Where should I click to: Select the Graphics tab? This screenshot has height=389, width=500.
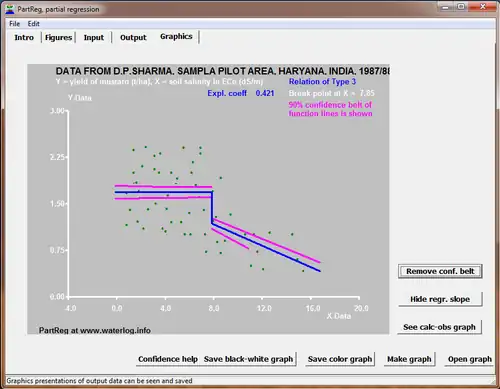coord(176,36)
